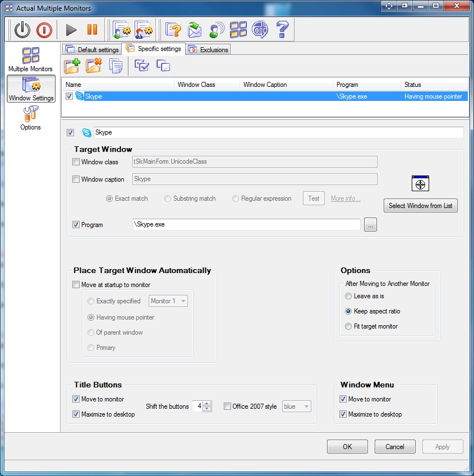Enable the Window class checkbox

pyautogui.click(x=76, y=162)
